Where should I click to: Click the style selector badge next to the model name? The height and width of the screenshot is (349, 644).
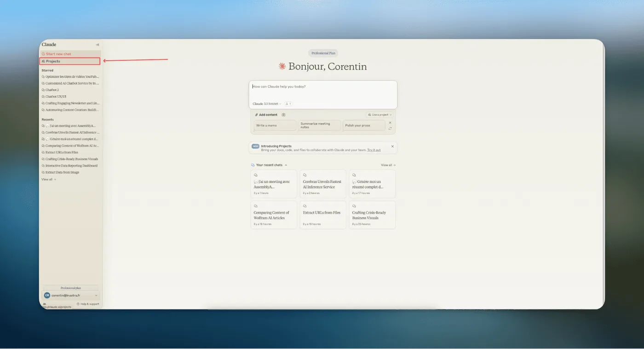click(288, 104)
